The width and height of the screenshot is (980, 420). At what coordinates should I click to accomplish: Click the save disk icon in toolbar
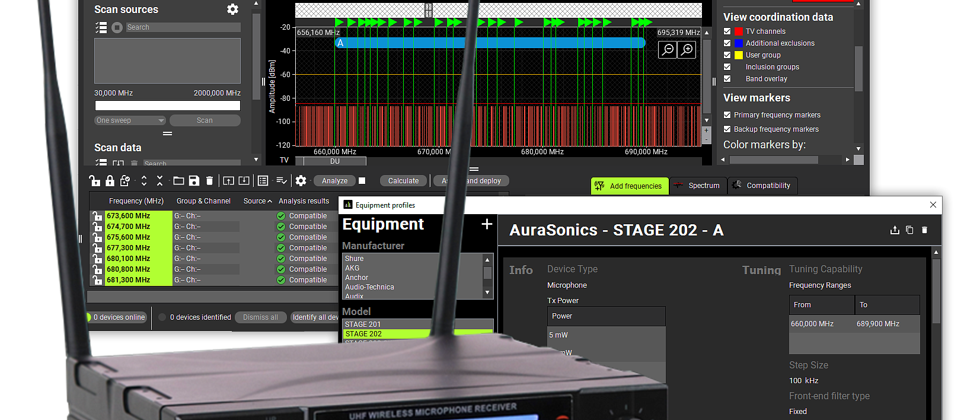(x=194, y=181)
